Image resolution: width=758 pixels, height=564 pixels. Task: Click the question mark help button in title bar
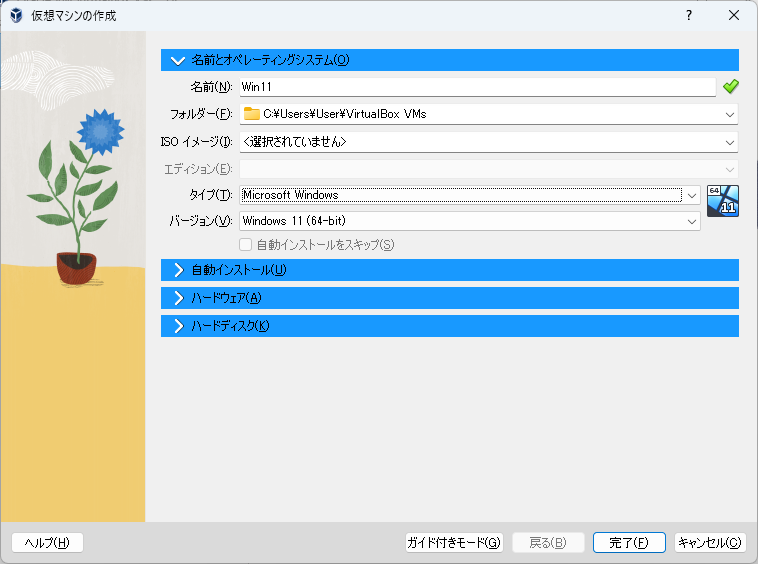coord(689,15)
